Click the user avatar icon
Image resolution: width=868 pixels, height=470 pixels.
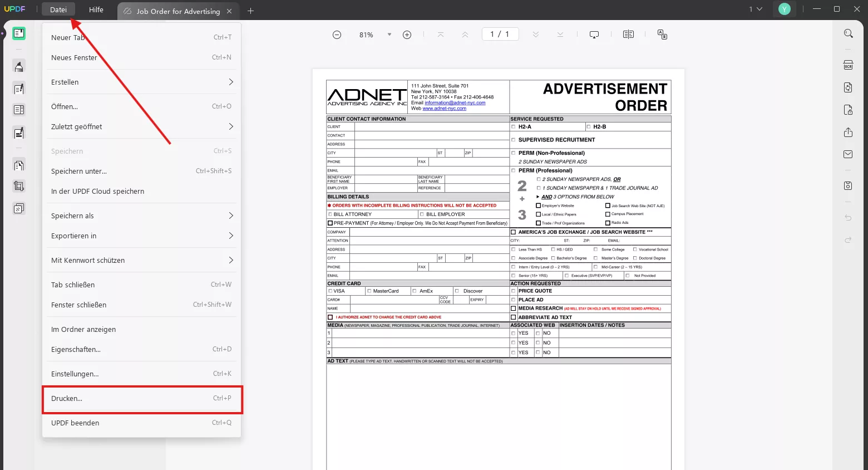[784, 9]
